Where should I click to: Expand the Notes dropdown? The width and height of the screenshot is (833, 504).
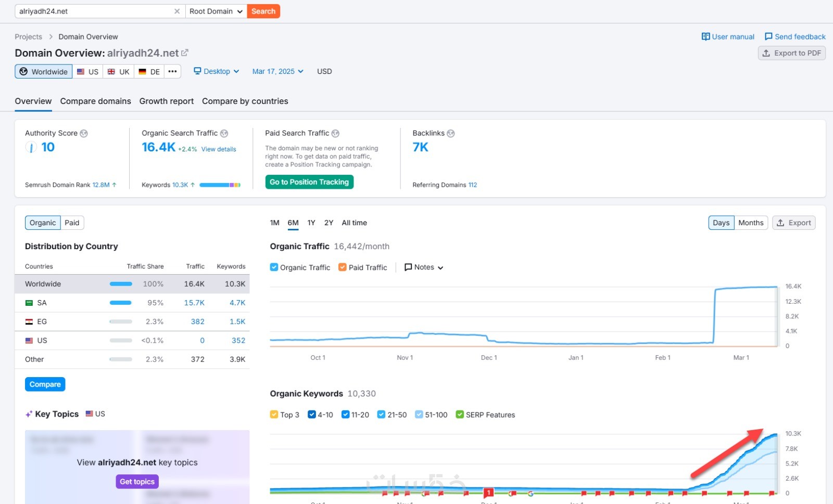pyautogui.click(x=424, y=267)
